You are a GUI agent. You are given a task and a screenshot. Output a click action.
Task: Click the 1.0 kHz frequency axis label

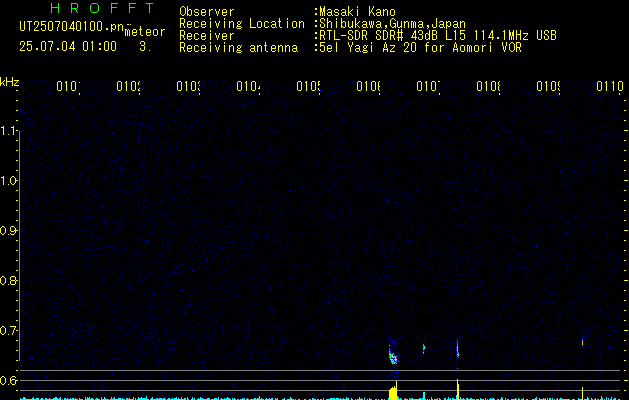[9, 181]
